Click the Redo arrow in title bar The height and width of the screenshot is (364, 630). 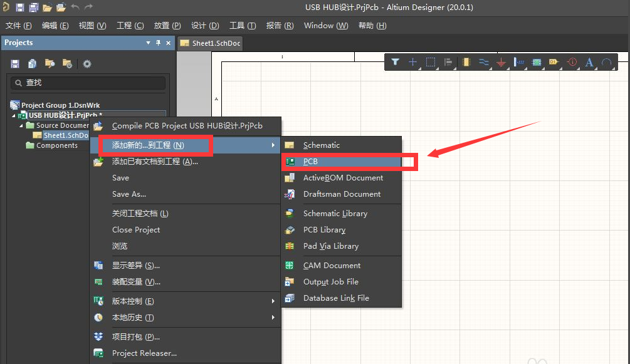[88, 7]
